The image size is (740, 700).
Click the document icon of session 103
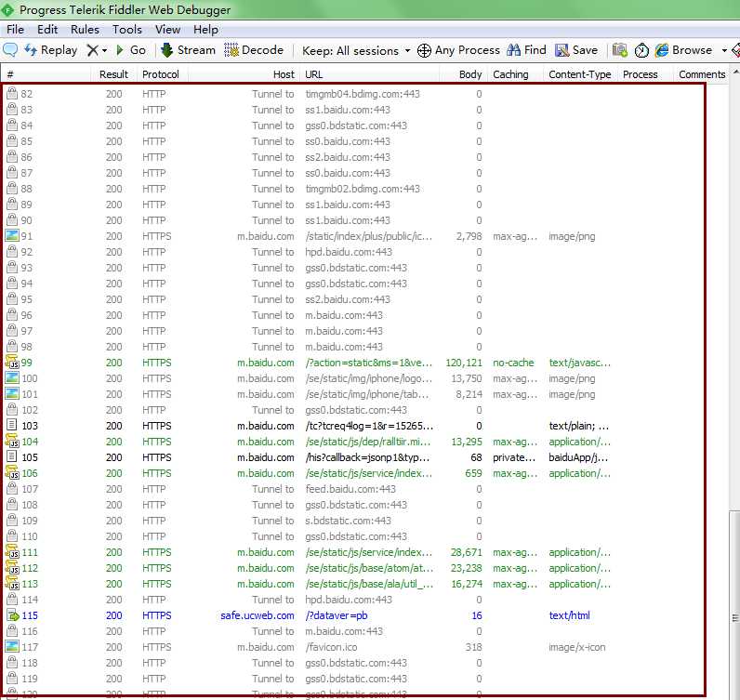[x=12, y=425]
